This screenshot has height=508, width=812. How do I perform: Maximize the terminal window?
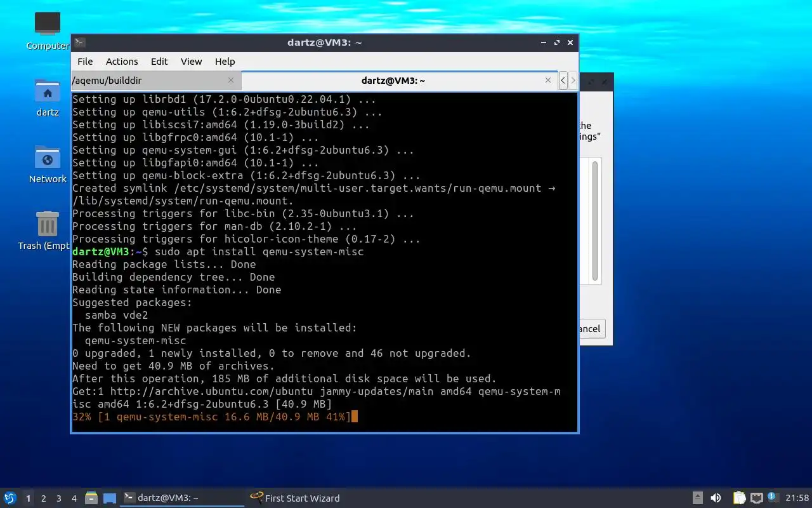[x=556, y=43]
